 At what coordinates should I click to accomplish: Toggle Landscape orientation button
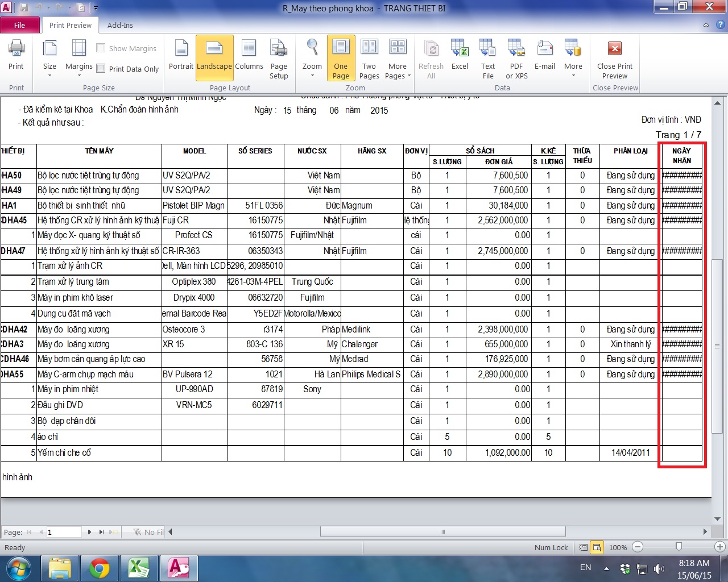click(214, 57)
